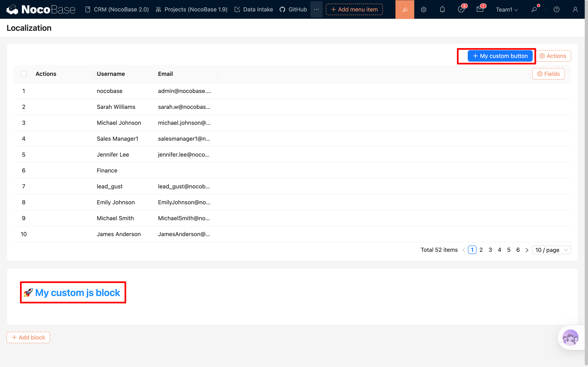The image size is (588, 367).
Task: Open the notifications bell
Action: click(442, 9)
